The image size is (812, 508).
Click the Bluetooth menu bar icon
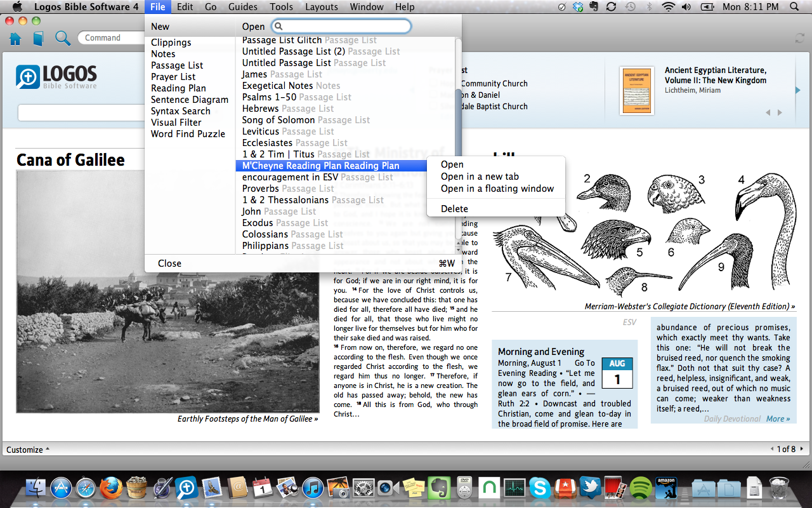(x=649, y=7)
